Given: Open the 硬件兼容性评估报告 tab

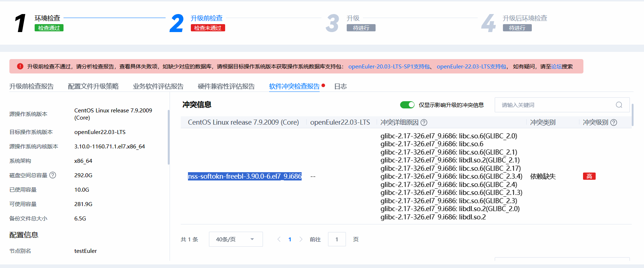Looking at the screenshot, I should tap(226, 86).
